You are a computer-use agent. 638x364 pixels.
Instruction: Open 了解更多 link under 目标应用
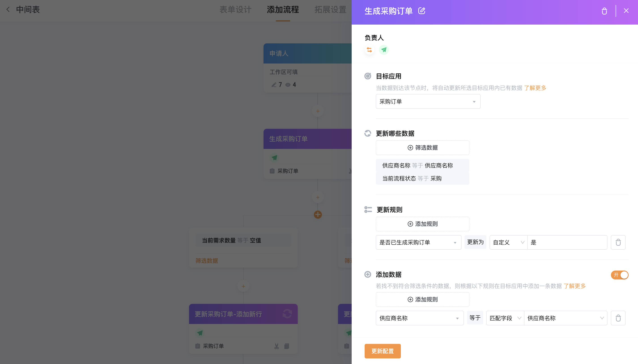(535, 88)
